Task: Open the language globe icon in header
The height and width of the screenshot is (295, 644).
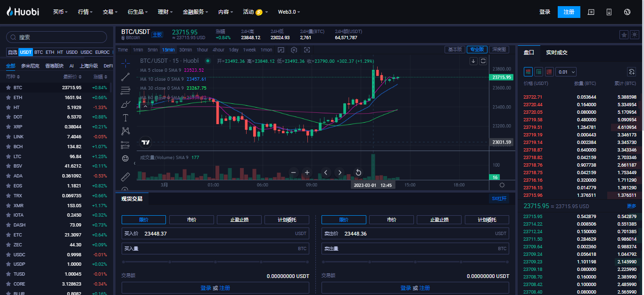Action: tap(627, 12)
